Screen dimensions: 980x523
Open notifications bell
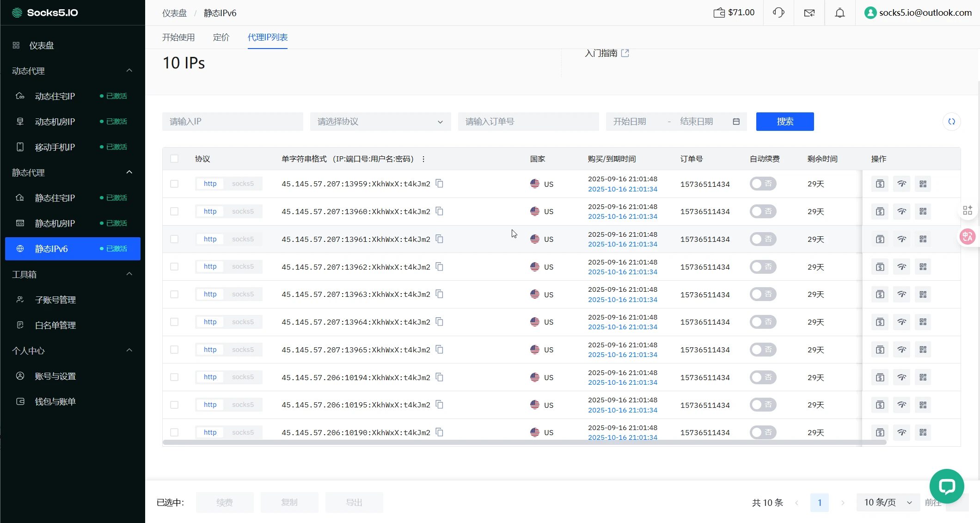pos(840,13)
